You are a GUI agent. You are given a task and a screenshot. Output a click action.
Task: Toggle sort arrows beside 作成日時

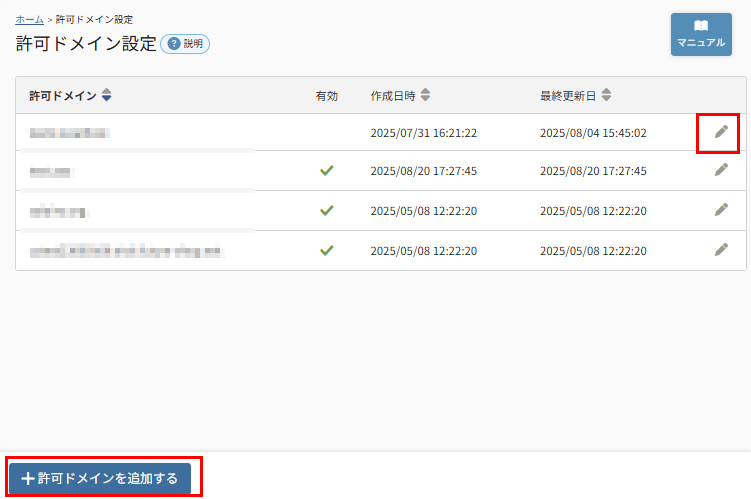pos(425,96)
